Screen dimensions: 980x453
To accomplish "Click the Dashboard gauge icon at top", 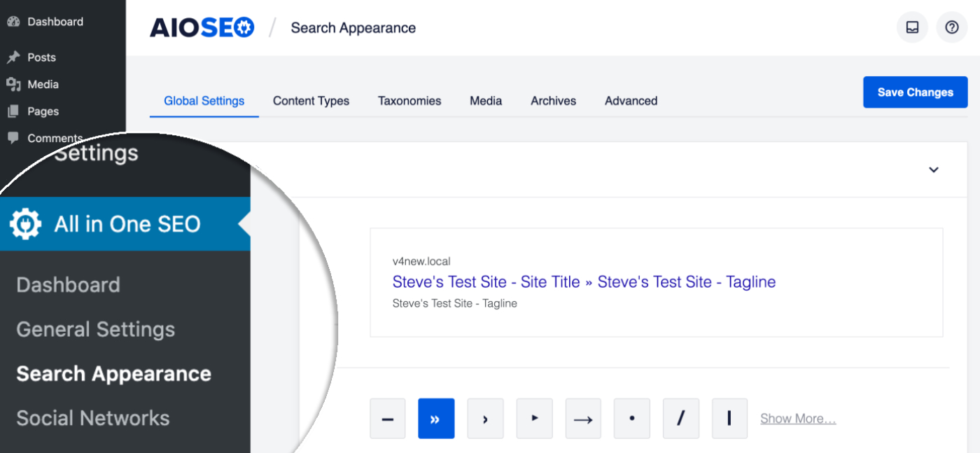I will coord(13,22).
